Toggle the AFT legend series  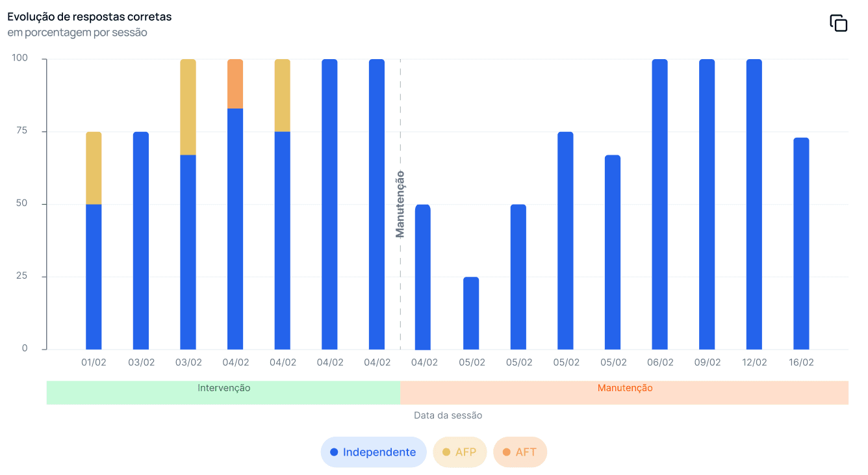[520, 452]
